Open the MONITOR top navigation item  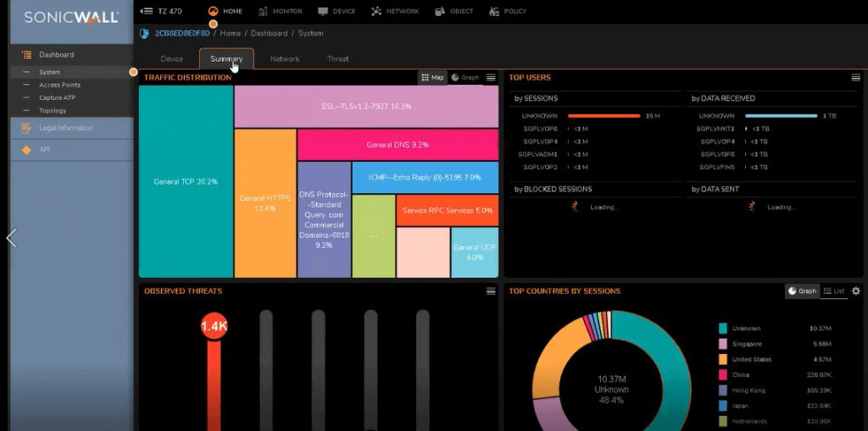280,11
